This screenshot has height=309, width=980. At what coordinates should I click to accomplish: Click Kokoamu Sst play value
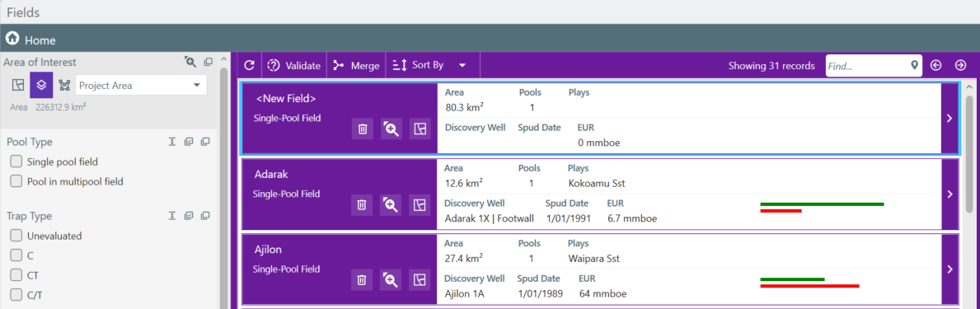tap(597, 184)
